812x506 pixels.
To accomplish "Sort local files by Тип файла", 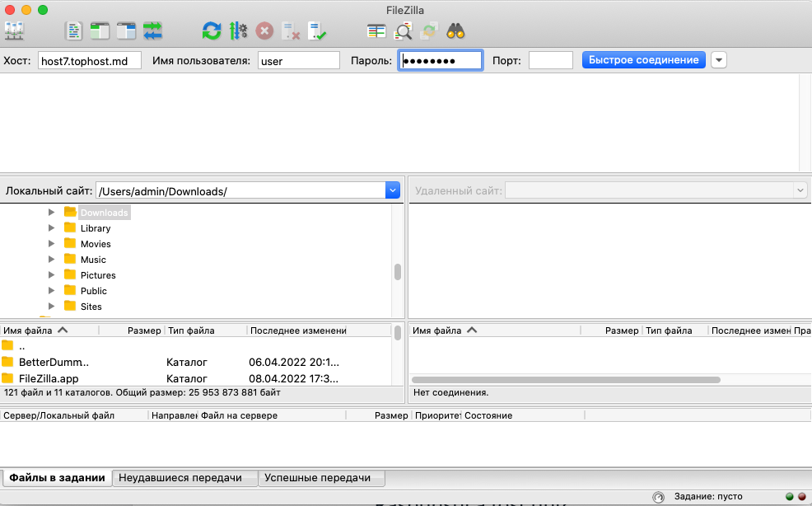I will (x=206, y=330).
